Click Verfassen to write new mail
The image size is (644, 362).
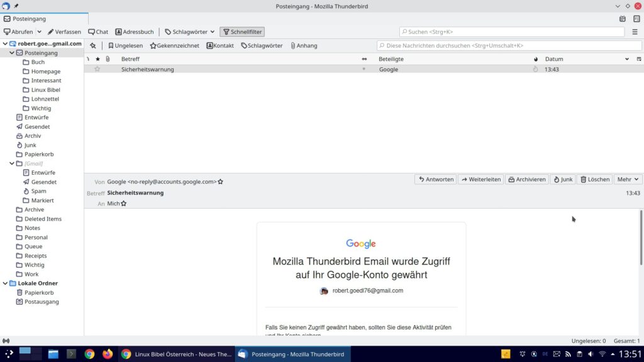click(x=65, y=31)
